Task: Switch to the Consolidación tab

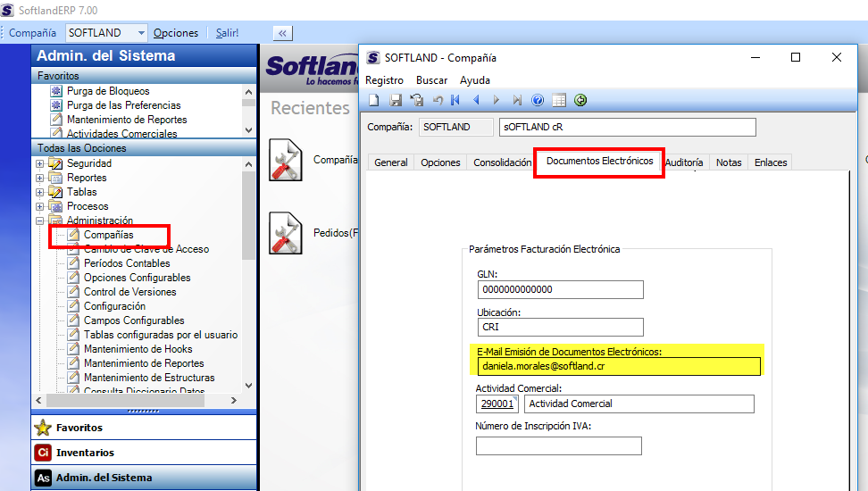Action: pos(503,162)
